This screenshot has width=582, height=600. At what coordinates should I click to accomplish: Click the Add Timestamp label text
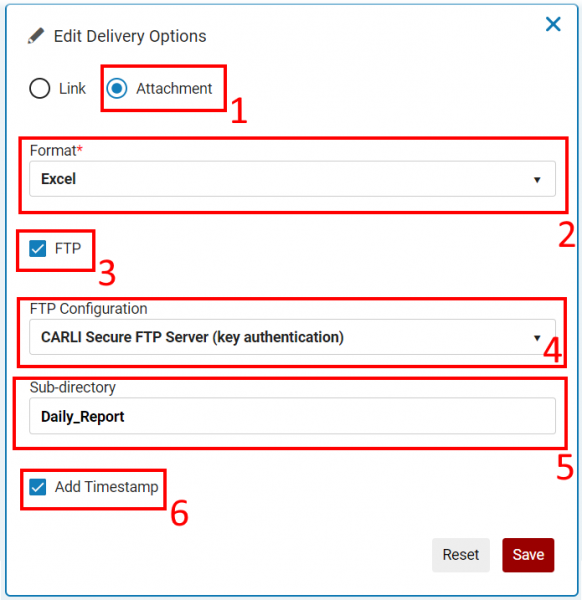point(106,487)
